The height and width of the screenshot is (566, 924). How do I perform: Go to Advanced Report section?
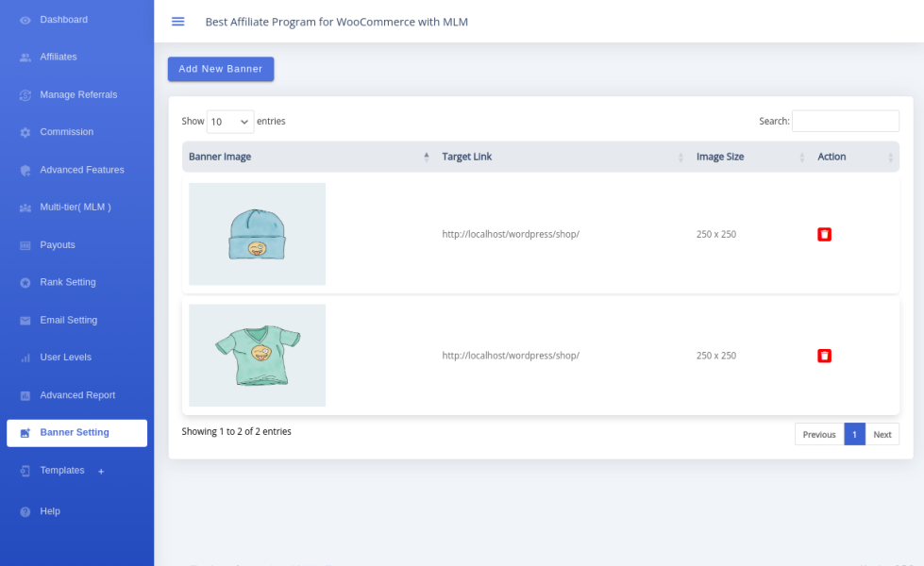point(77,395)
